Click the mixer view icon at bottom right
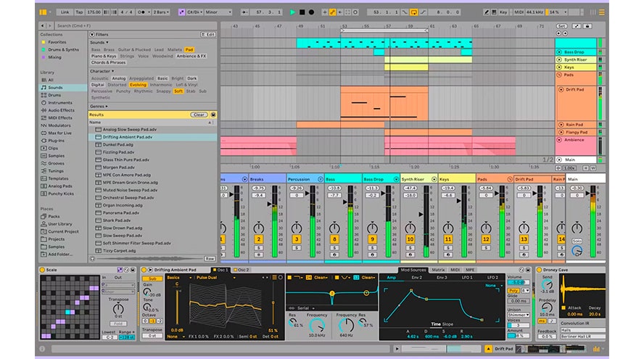644x359 pixels. [596, 349]
